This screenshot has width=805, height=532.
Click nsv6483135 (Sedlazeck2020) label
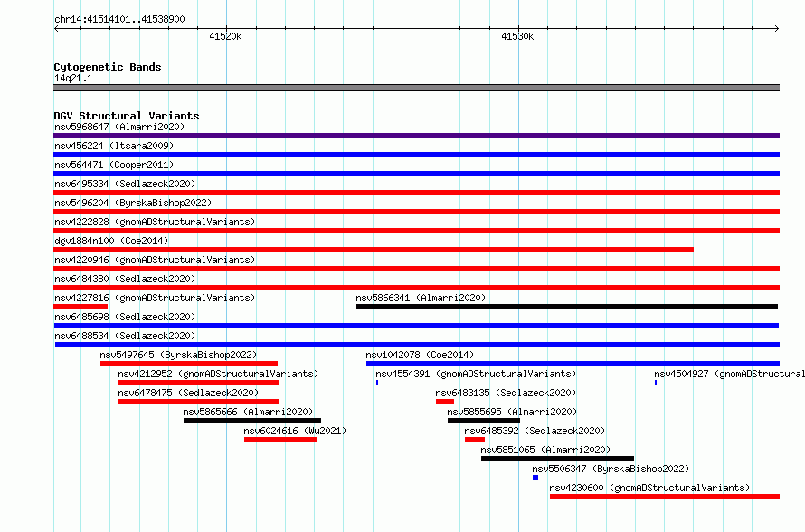click(x=506, y=393)
